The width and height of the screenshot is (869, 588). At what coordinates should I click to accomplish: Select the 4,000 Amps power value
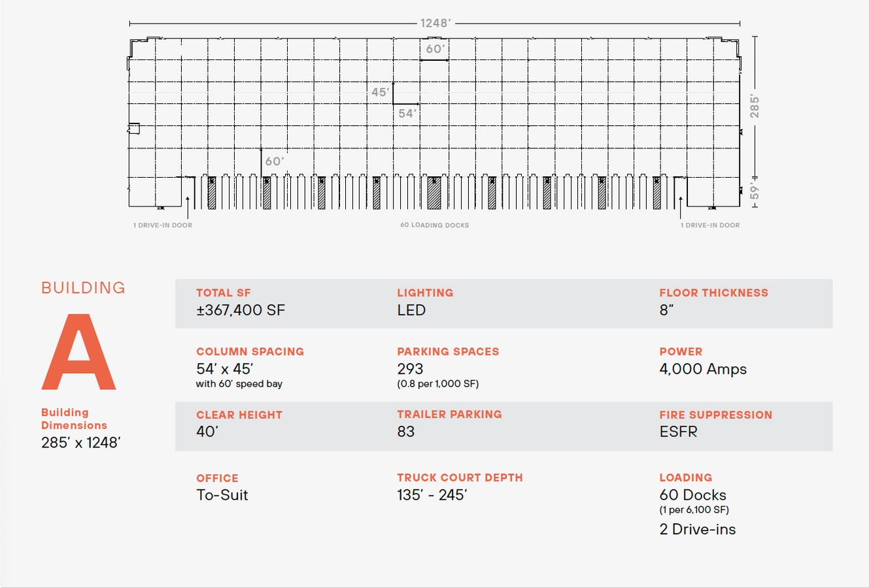[x=702, y=369]
